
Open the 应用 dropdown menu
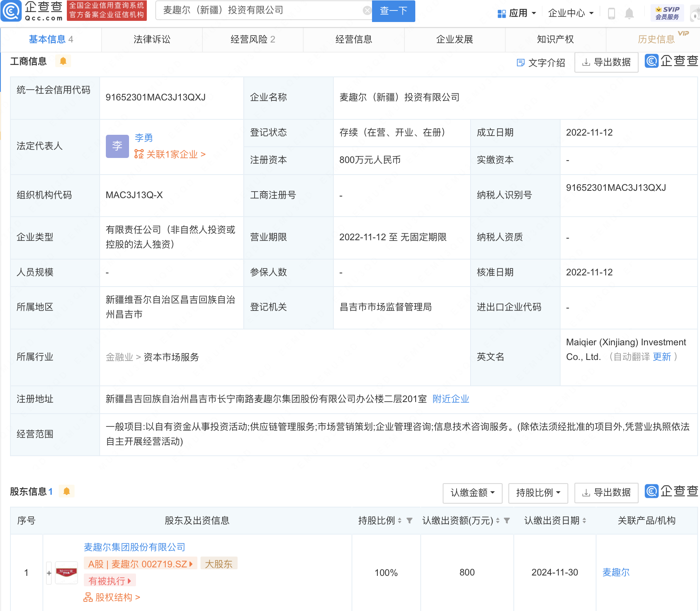tap(517, 14)
